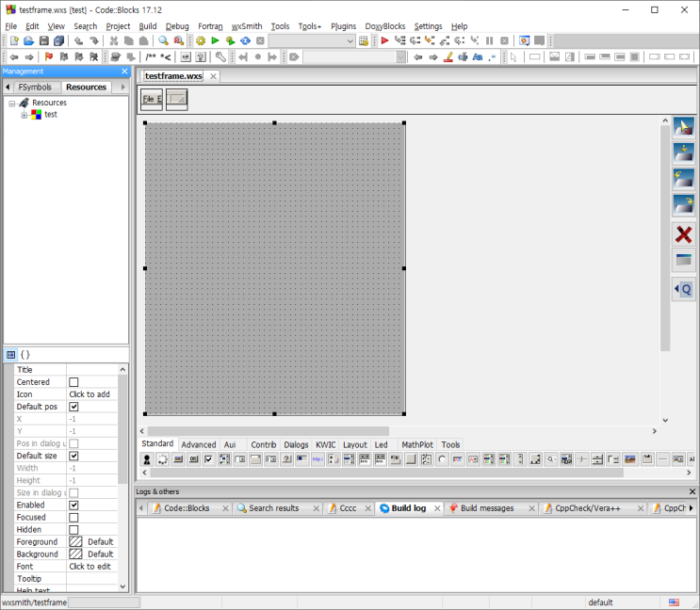Click the first widget palette icon in Standard tab
The width and height of the screenshot is (700, 610).
coord(146,458)
